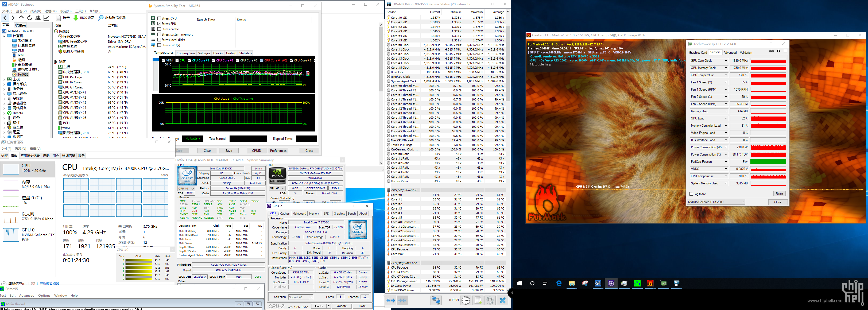The image size is (868, 310).
Task: Enable Stress cache checkbox
Action: click(x=159, y=29)
